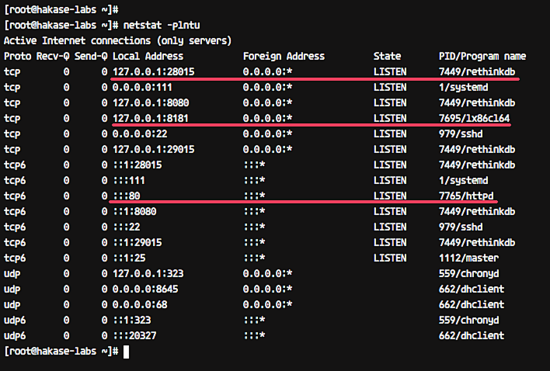
Task: Select the 0.0.0.0:22 sshd address
Action: pyautogui.click(x=140, y=134)
